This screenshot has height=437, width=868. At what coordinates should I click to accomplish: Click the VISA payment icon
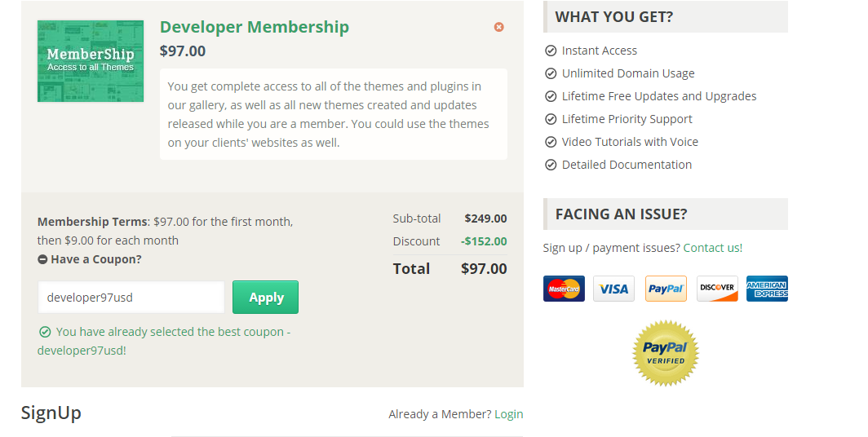(613, 289)
